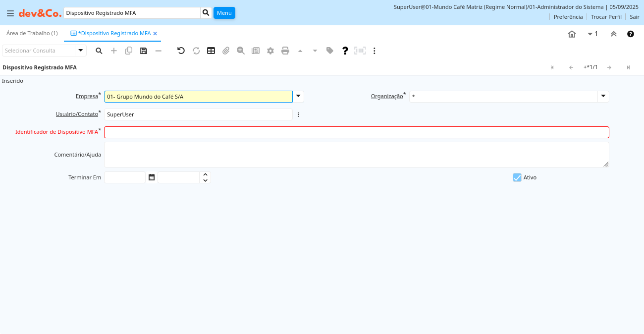Focus the Identificador de Dispositivo MFA field
644x334 pixels.
pyautogui.click(x=356, y=132)
